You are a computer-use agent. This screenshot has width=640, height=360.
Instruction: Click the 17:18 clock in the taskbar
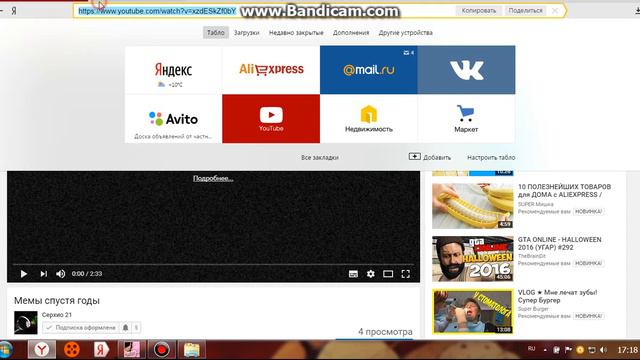(628, 350)
